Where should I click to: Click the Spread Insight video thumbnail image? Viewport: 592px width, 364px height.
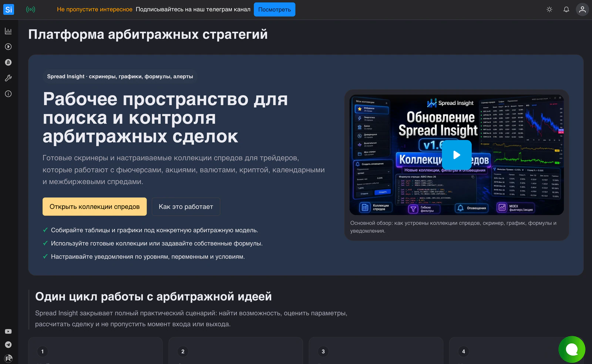click(457, 155)
